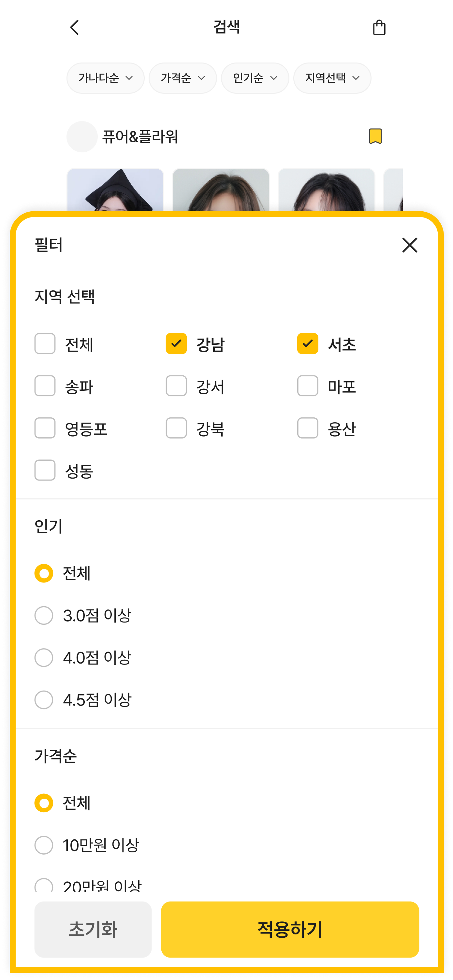Check the 성동 region checkbox

(x=45, y=470)
